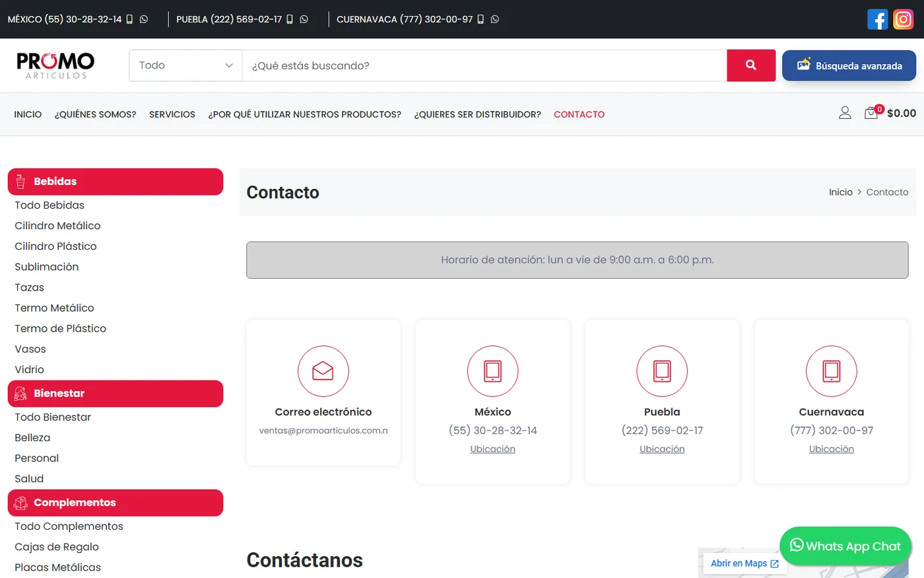Click the tablet icon above Puebla
The width and height of the screenshot is (924, 578).
662,371
